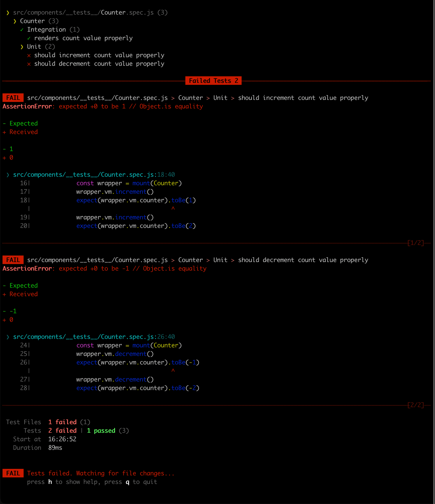This screenshot has width=435, height=504.
Task: Click the red caret under toBe(-1)
Action: (x=173, y=370)
